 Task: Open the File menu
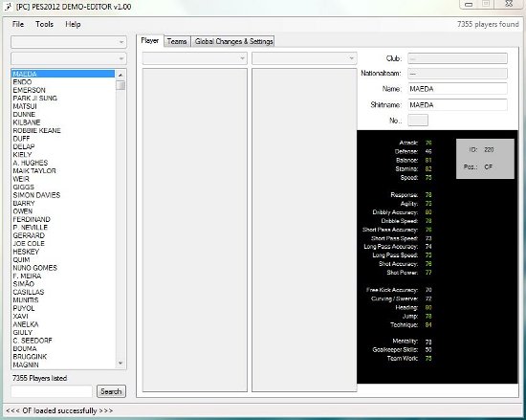(x=18, y=24)
